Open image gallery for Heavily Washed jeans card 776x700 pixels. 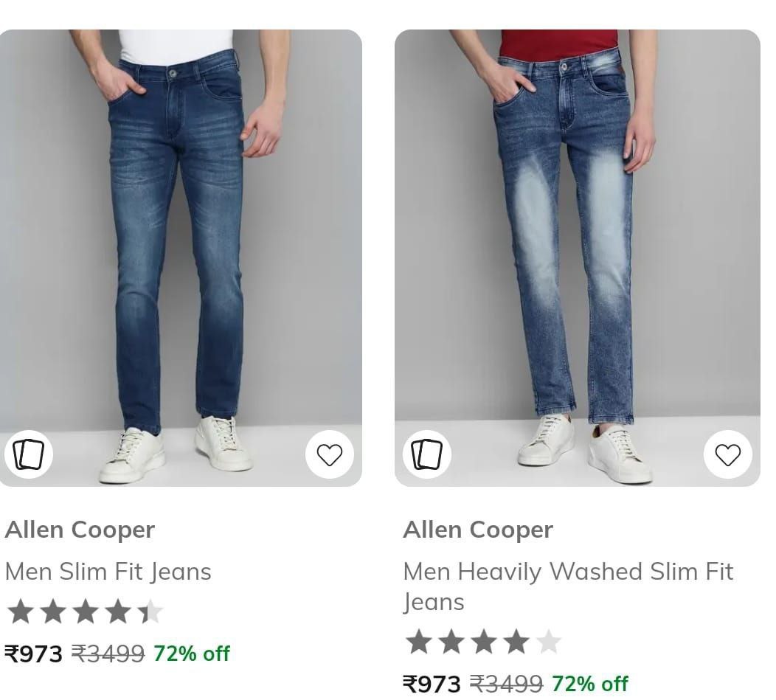426,454
